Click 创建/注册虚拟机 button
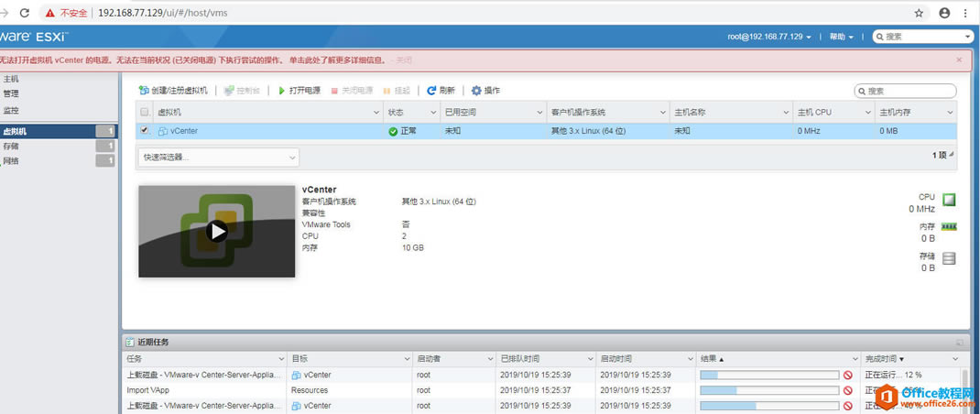Image resolution: width=980 pixels, height=414 pixels. 173,91
